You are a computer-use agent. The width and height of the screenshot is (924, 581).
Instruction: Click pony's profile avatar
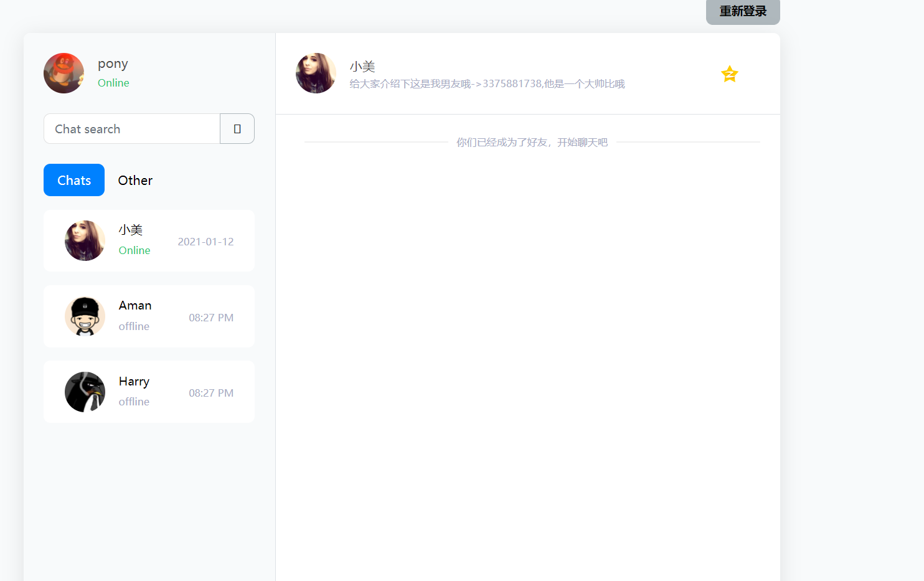64,73
